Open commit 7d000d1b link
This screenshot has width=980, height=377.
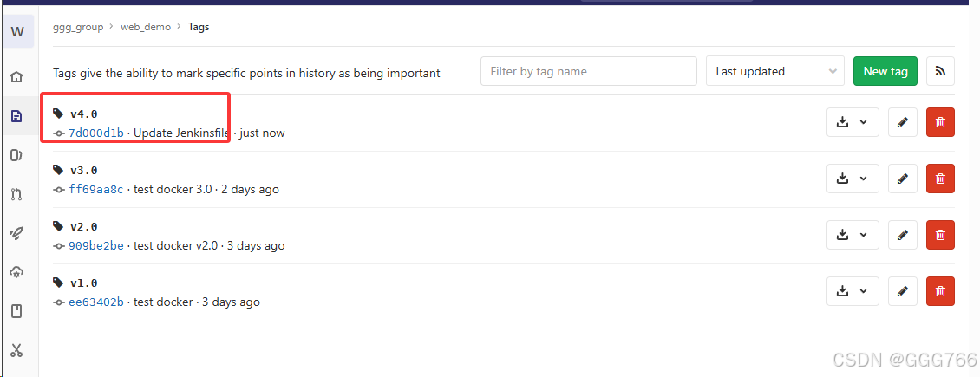(95, 133)
